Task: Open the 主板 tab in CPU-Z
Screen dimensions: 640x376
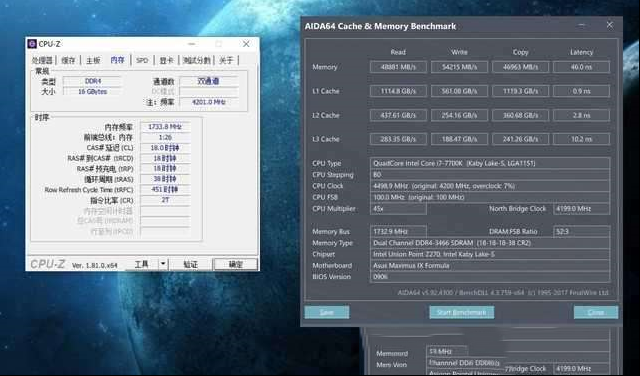Action: coord(93,60)
